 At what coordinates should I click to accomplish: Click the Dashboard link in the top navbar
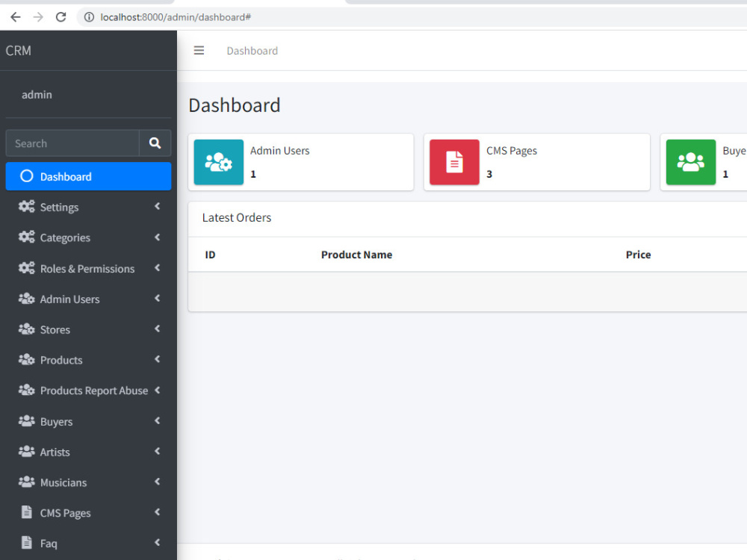[x=252, y=51]
